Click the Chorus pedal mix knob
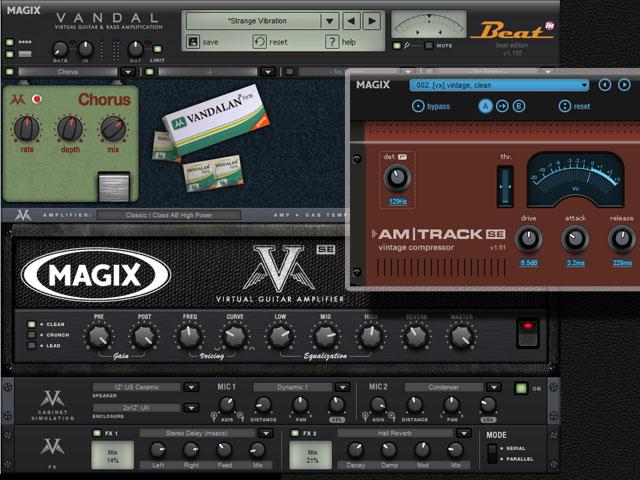 tap(113, 129)
